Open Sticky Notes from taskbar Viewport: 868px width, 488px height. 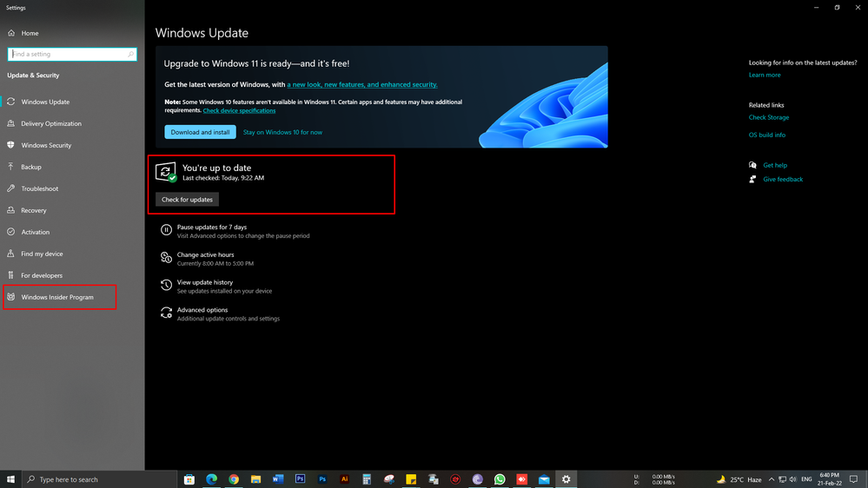pyautogui.click(x=411, y=479)
